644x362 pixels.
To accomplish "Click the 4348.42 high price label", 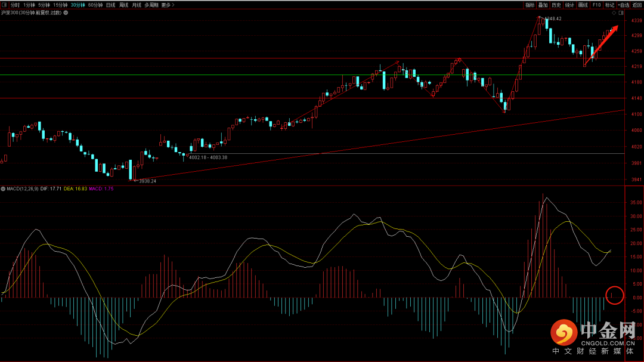I will 553,18.
